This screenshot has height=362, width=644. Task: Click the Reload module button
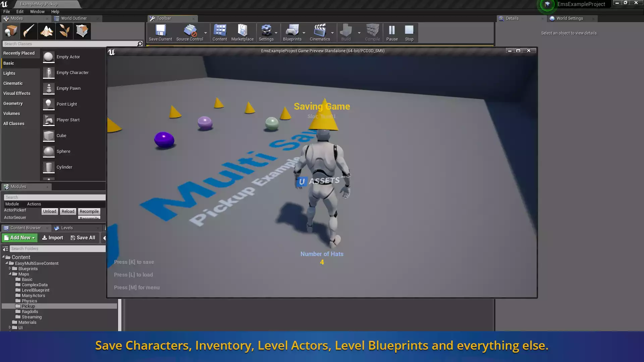tap(68, 212)
